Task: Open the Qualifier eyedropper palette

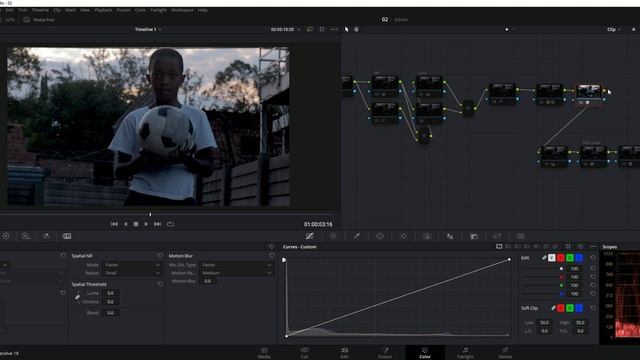Action: [357, 236]
